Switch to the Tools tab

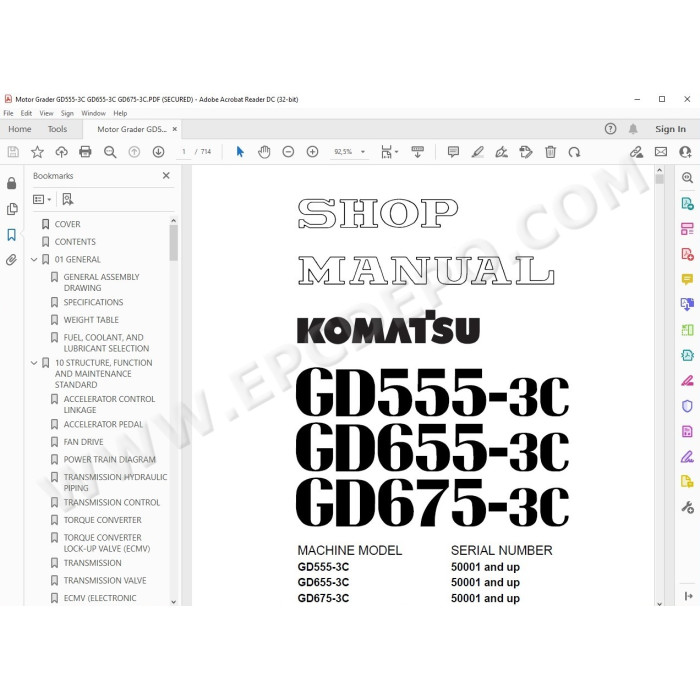coord(58,129)
